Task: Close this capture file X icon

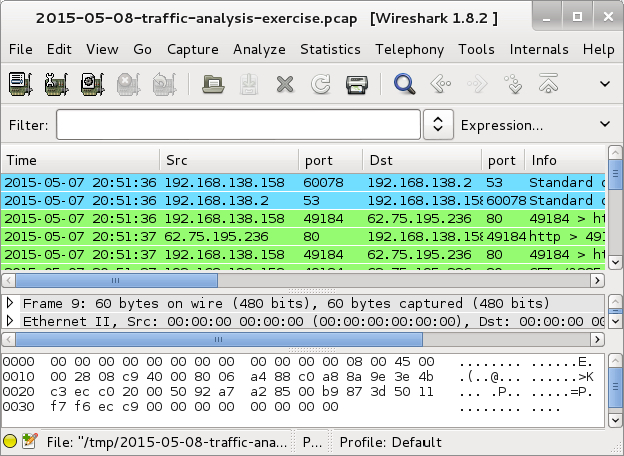Action: coord(285,84)
